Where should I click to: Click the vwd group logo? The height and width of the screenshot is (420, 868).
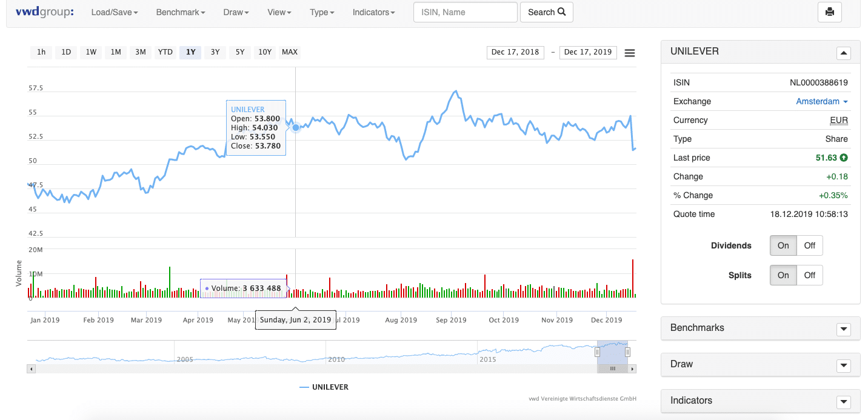click(45, 12)
